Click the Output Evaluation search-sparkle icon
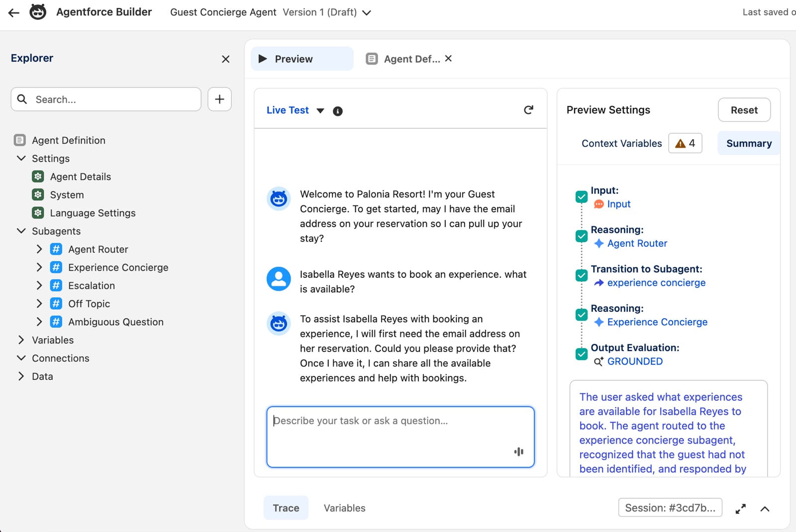The image size is (796, 532). 599,361
